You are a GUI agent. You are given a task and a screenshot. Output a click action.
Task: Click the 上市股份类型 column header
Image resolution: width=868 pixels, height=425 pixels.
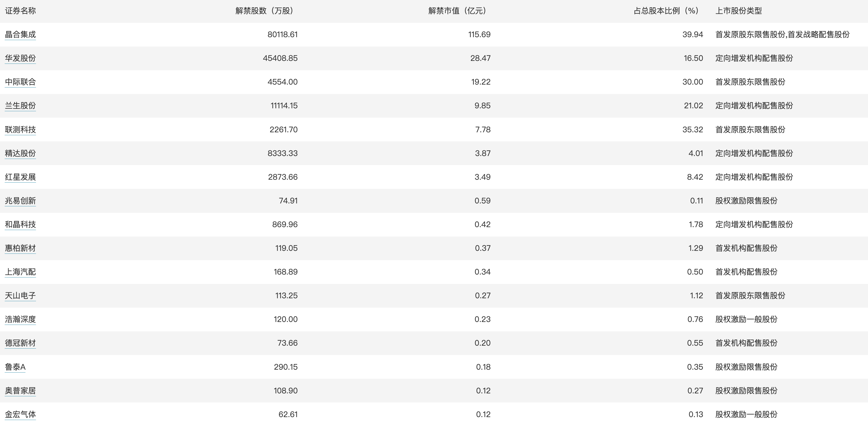tap(738, 11)
